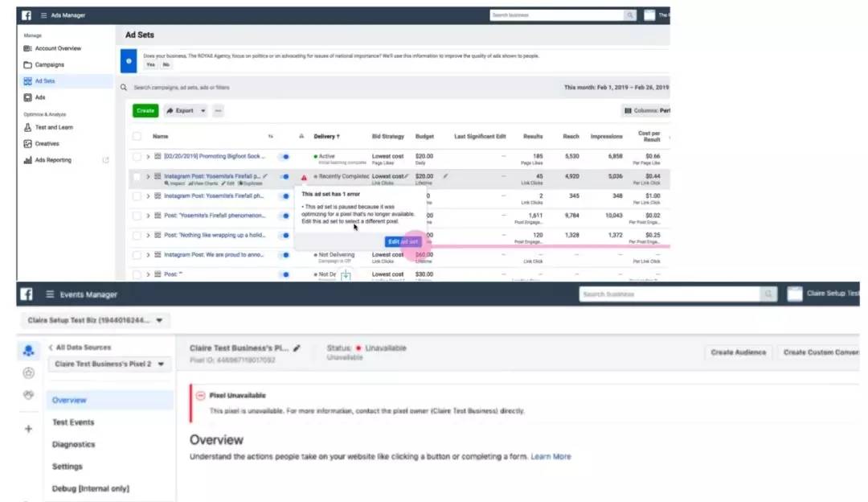This screenshot has width=868, height=502.
Task: Click the magnifier beside the campaign filter search
Action: (124, 88)
